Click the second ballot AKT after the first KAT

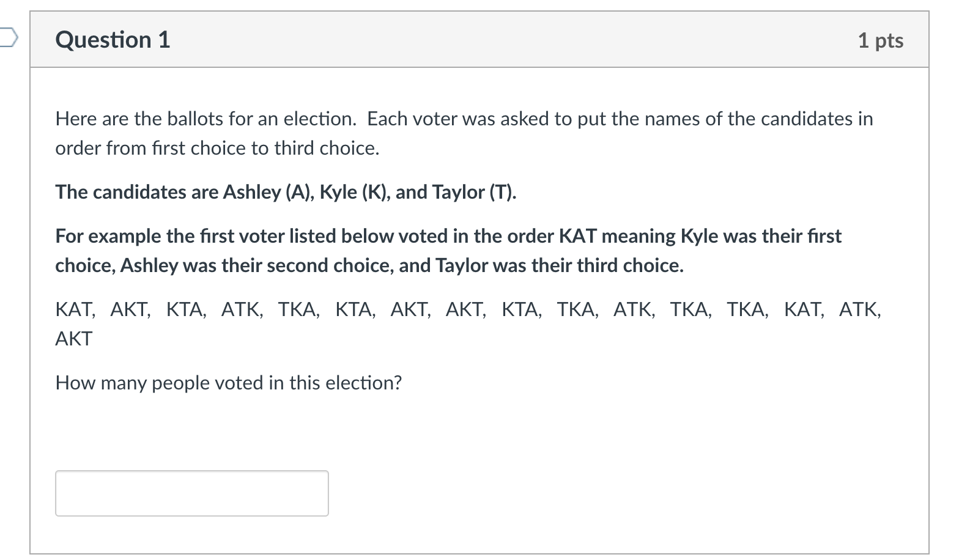click(129, 309)
